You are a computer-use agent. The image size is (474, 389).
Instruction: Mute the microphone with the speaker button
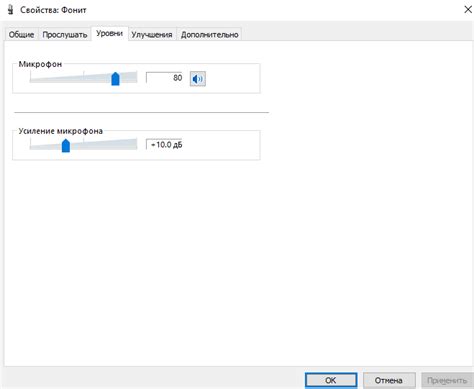point(198,79)
